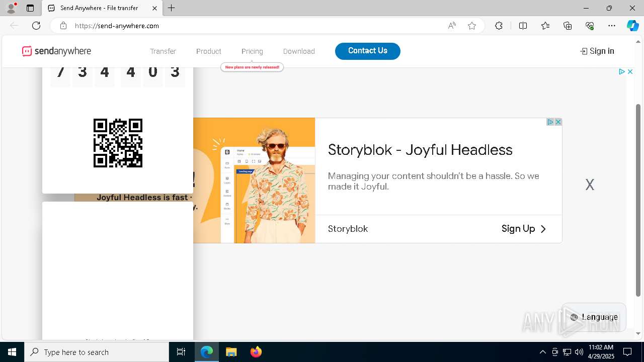Open the Extensions puzzle icon
Screen dimensions: 644x362
click(x=499, y=26)
